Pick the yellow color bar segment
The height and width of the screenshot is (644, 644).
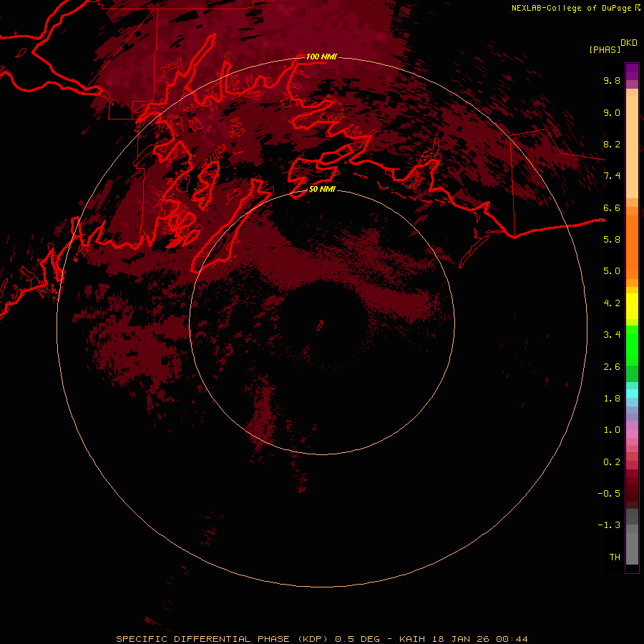click(632, 306)
